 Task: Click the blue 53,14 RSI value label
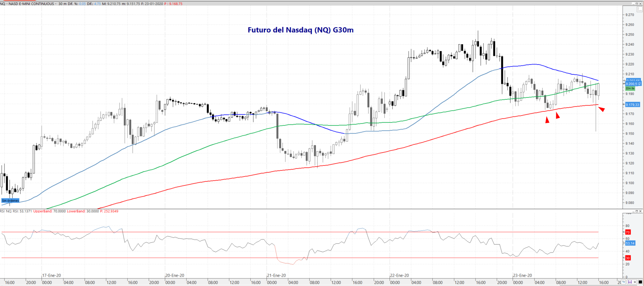(x=630, y=243)
